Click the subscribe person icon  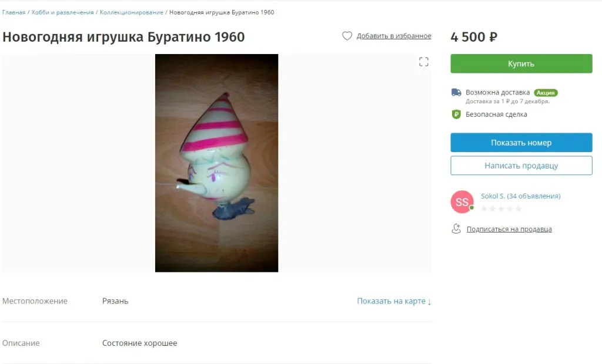pyautogui.click(x=456, y=229)
